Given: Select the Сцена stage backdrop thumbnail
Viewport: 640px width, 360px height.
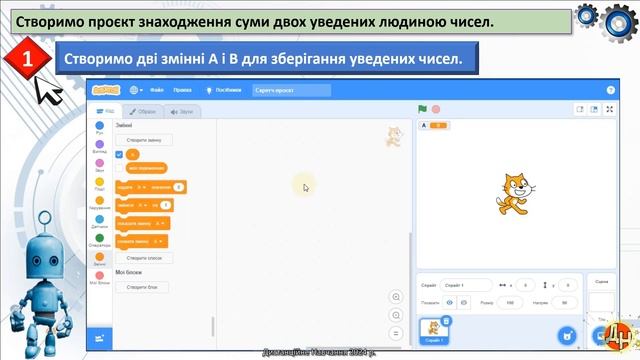Looking at the screenshot, I should click(x=602, y=301).
